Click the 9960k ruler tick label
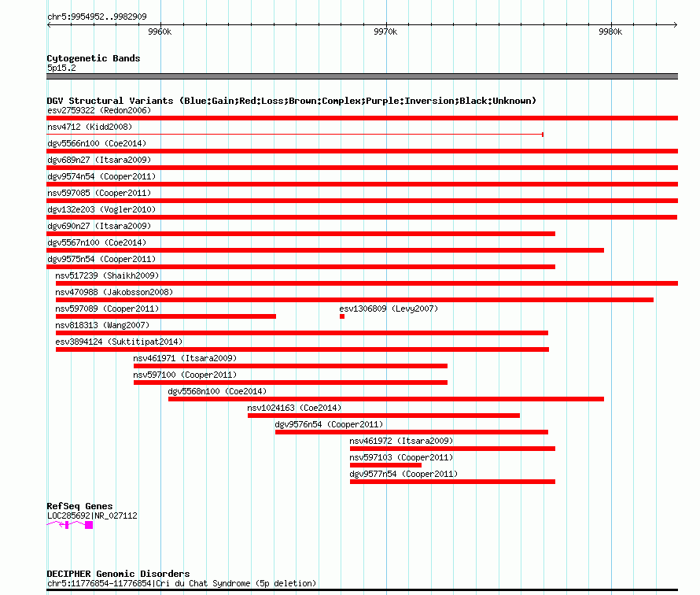This screenshot has height=595, width=700. [160, 31]
